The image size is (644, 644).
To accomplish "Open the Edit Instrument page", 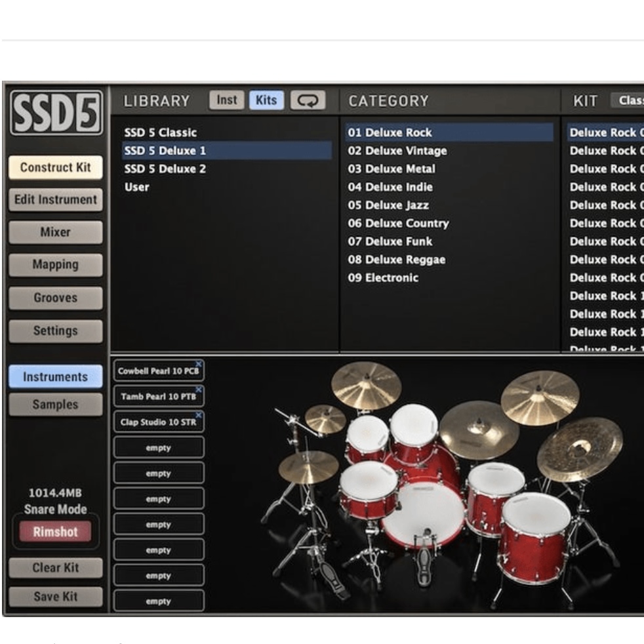I will [x=56, y=199].
